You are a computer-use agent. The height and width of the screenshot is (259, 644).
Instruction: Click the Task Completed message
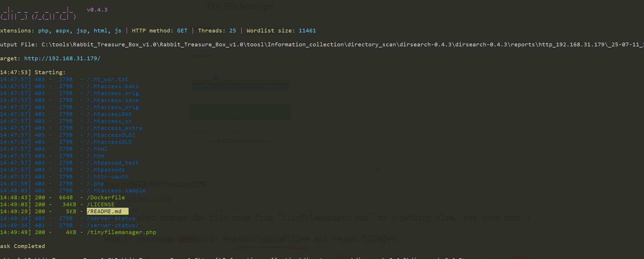tap(23, 246)
